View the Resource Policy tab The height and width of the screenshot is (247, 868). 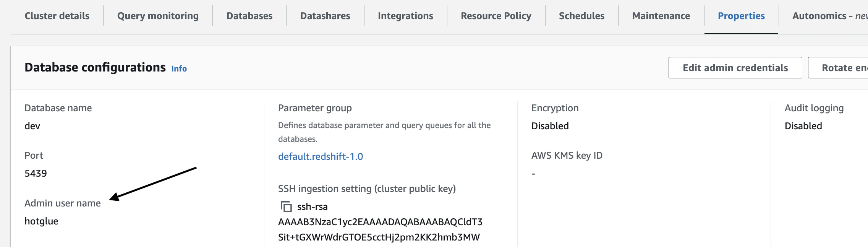click(x=496, y=16)
